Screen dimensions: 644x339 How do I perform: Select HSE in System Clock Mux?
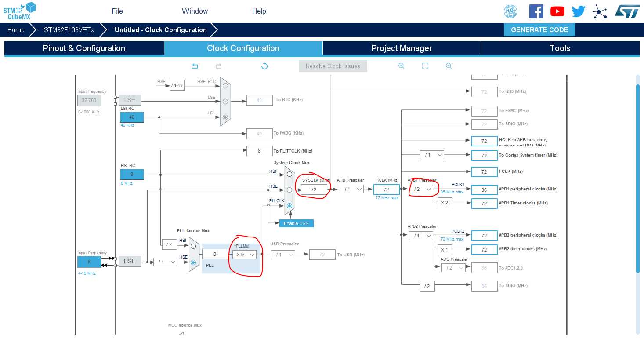pyautogui.click(x=289, y=190)
